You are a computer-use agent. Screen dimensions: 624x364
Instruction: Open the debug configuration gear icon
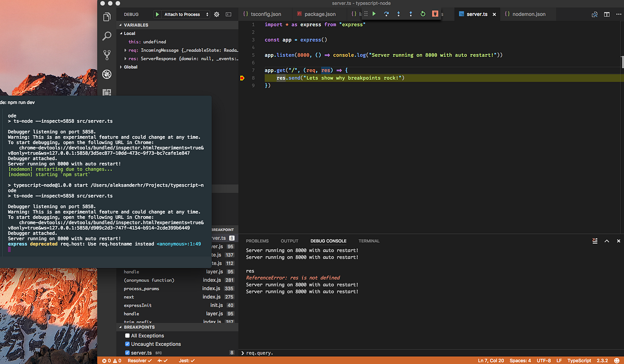tap(217, 14)
